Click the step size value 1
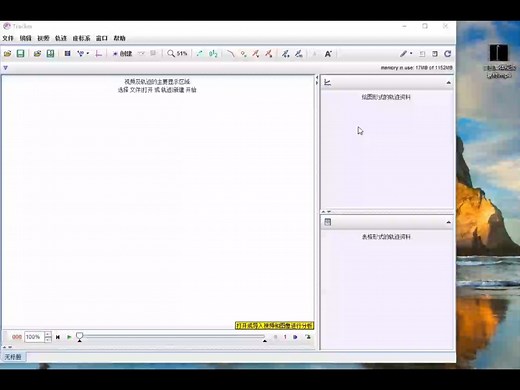520x390 pixels. (x=285, y=337)
